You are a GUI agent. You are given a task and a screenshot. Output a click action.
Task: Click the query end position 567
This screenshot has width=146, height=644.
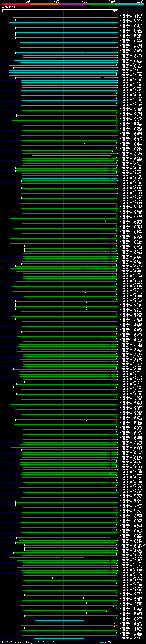115,11
